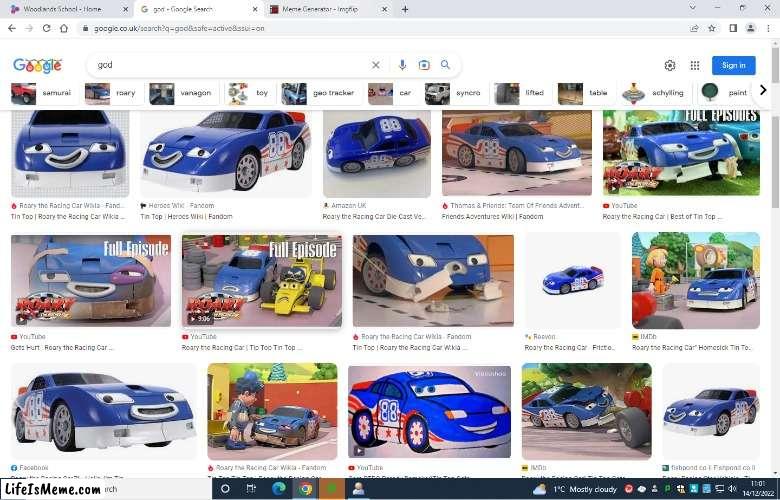
Task: Select Chrome icon on taskbar
Action: click(x=305, y=489)
